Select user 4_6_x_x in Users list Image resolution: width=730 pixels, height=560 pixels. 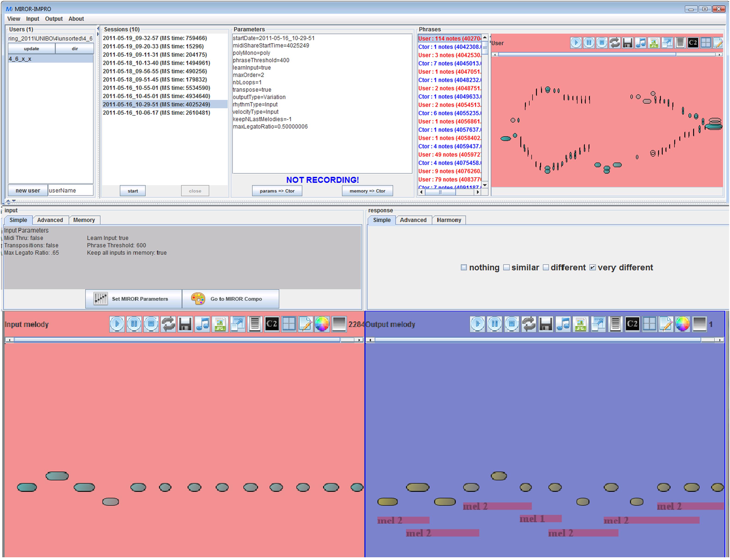51,59
